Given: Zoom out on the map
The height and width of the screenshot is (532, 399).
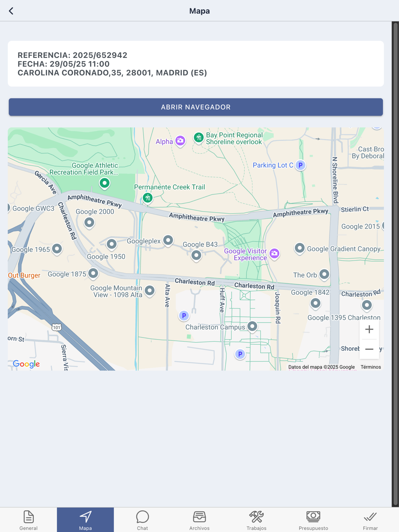Looking at the screenshot, I should coord(369,349).
